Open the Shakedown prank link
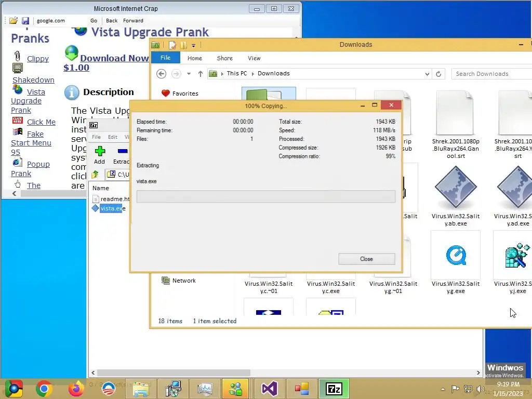The height and width of the screenshot is (399, 532). (x=33, y=80)
